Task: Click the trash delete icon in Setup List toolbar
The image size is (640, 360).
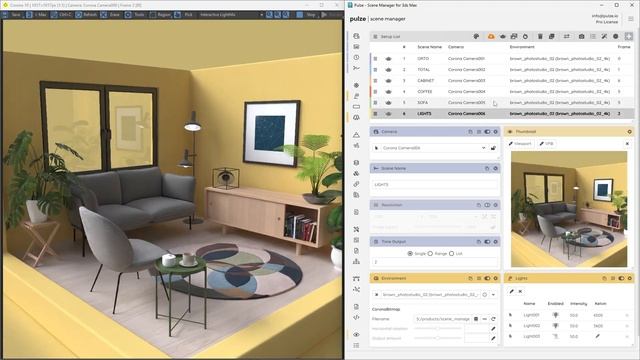Action: [540, 36]
